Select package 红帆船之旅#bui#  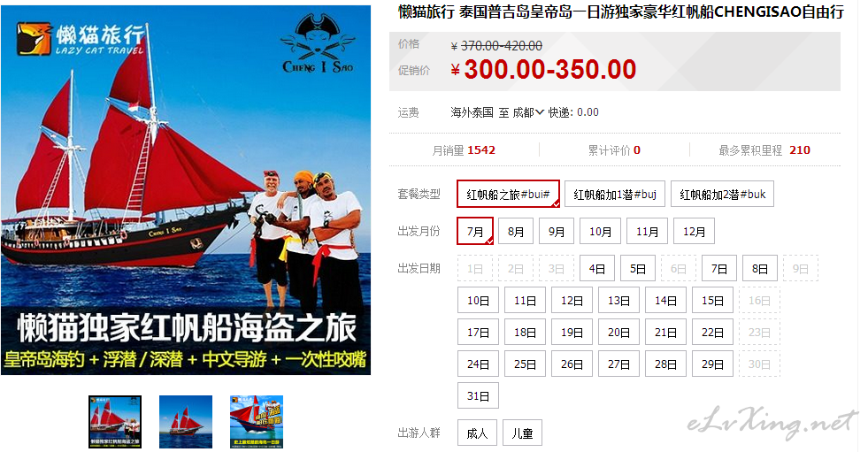[508, 195]
